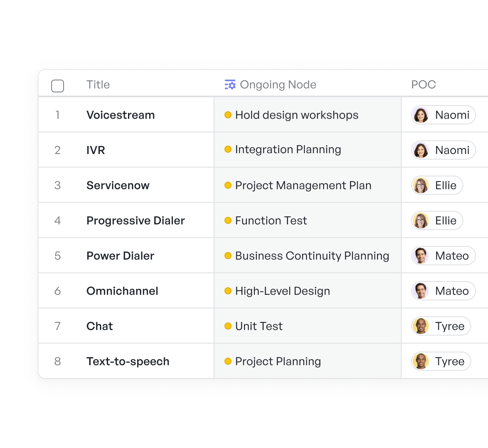Open the Progressive Dialer title
The image size is (488, 448).
pos(136,221)
